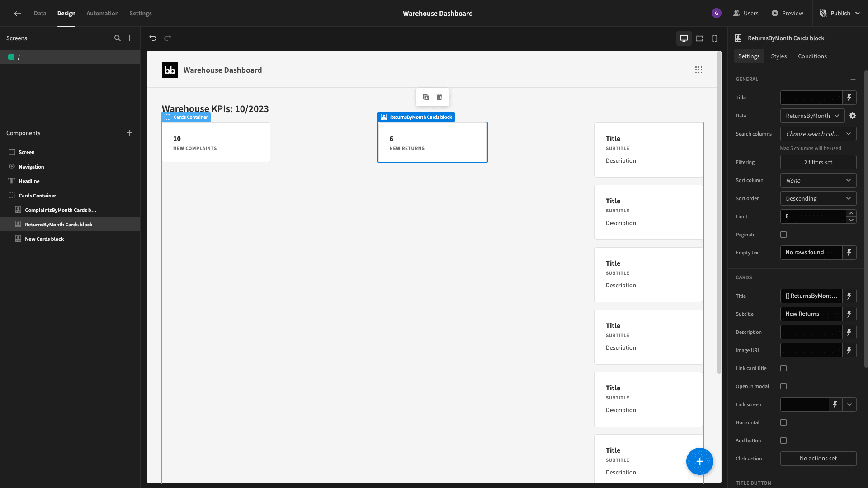This screenshot has width=868, height=488.
Task: Switch to desktop preview size
Action: pyautogui.click(x=684, y=38)
